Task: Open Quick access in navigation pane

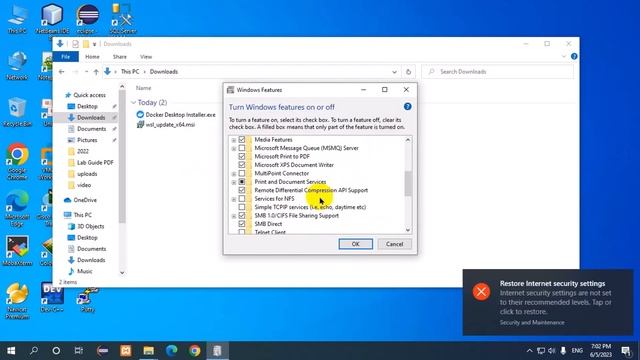Action: (85, 95)
